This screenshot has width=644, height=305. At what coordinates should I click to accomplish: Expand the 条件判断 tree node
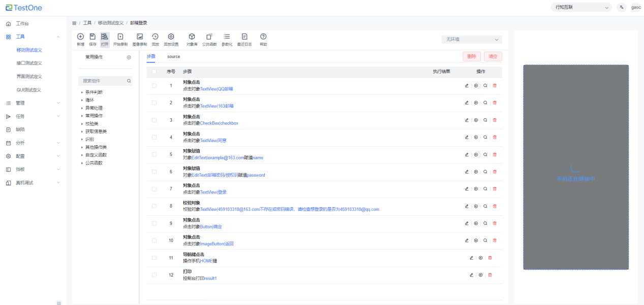[82, 92]
